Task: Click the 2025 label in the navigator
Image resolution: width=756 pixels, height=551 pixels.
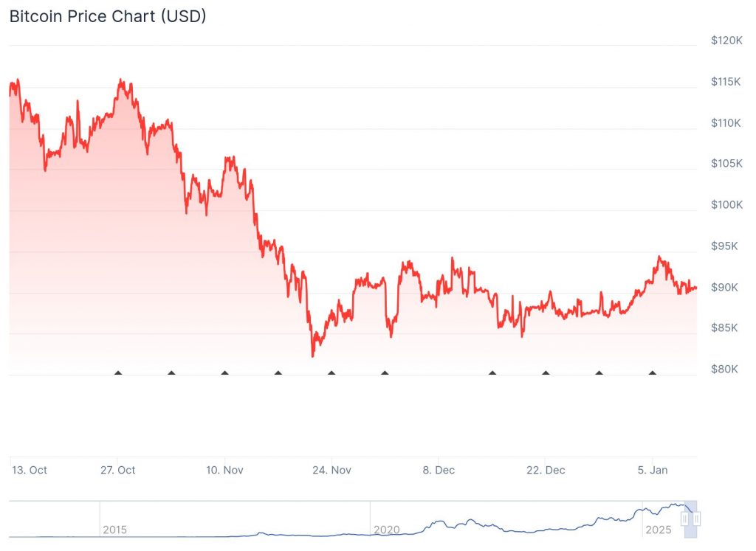Action: coord(658,530)
